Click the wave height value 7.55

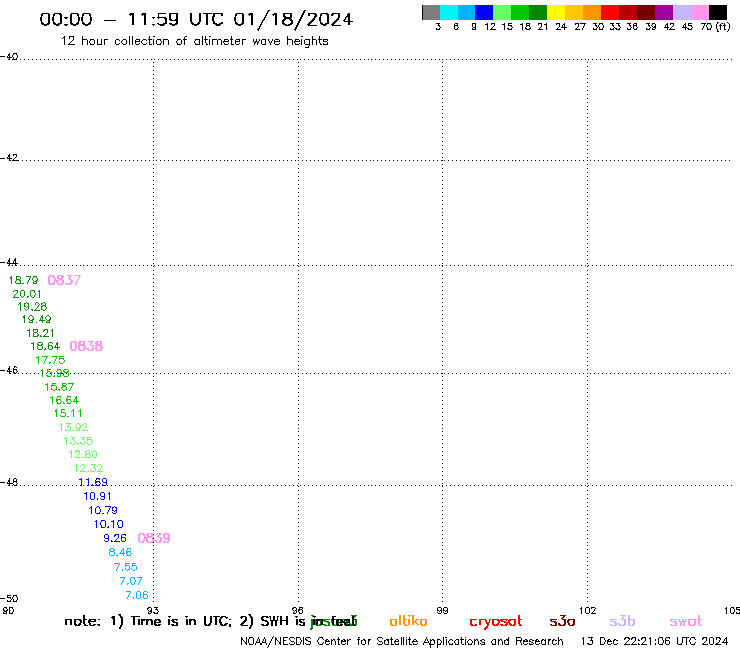click(x=126, y=567)
